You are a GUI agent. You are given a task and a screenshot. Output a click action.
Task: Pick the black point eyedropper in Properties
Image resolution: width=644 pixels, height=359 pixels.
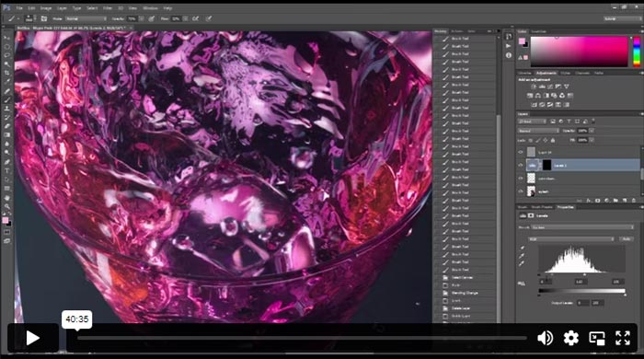522,248
